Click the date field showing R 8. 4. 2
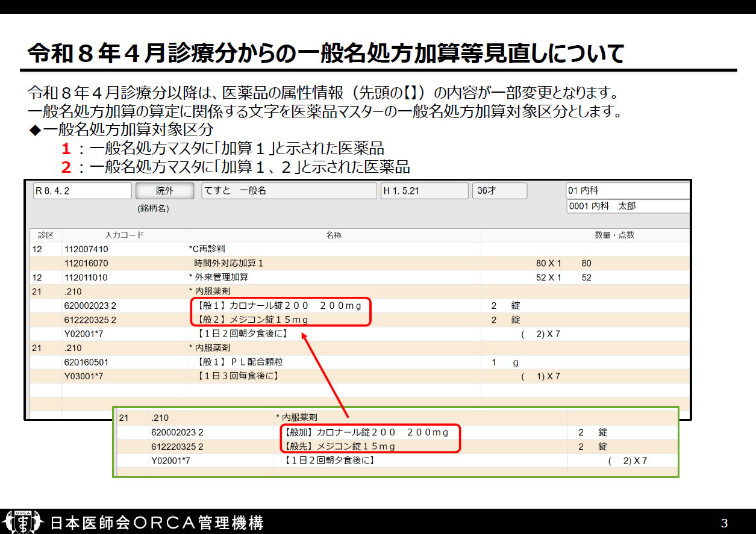The image size is (756, 534). 82,191
